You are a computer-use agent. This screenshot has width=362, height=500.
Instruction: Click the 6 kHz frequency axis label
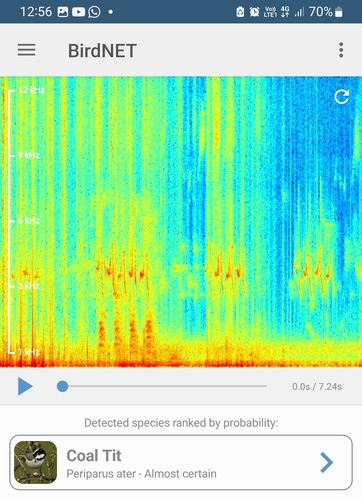[29, 220]
